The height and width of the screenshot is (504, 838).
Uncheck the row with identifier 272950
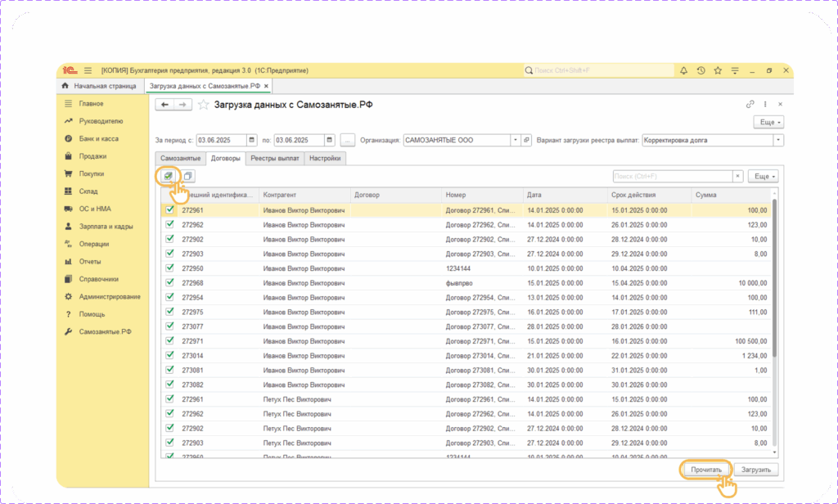170,268
